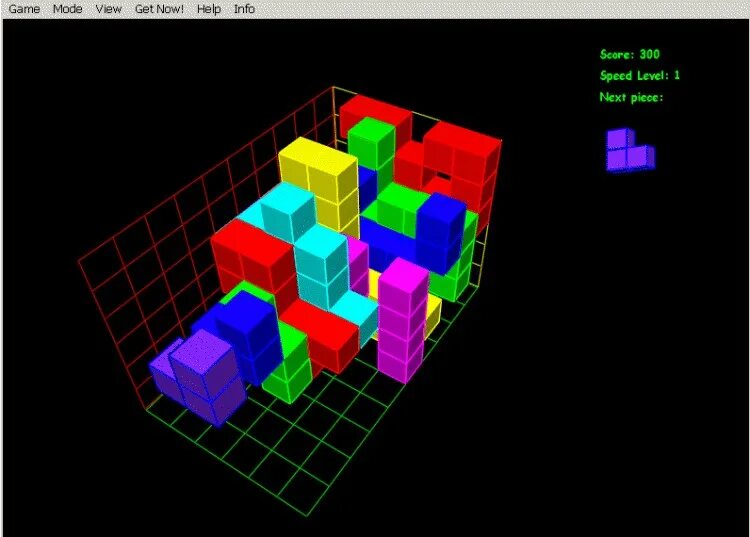Click the purple next piece preview
The width and height of the screenshot is (750, 537).
(x=630, y=150)
